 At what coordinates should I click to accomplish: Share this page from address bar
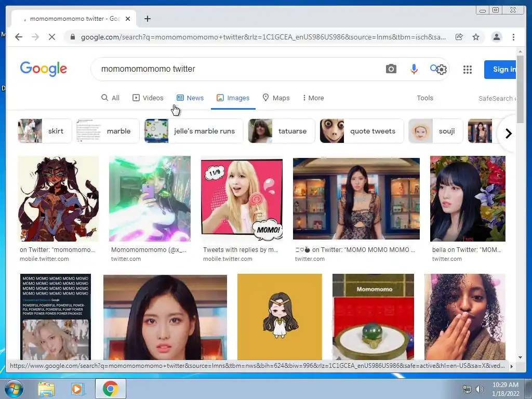click(x=459, y=37)
